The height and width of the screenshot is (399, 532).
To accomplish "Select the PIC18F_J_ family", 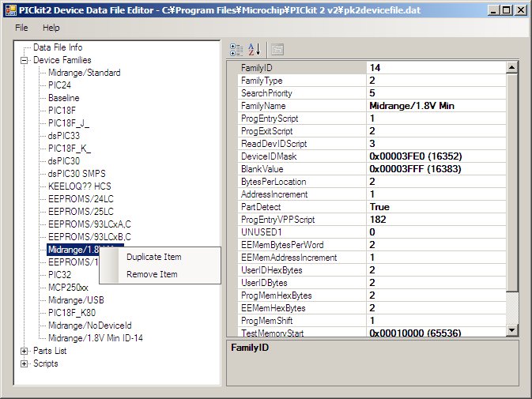I will 69,123.
